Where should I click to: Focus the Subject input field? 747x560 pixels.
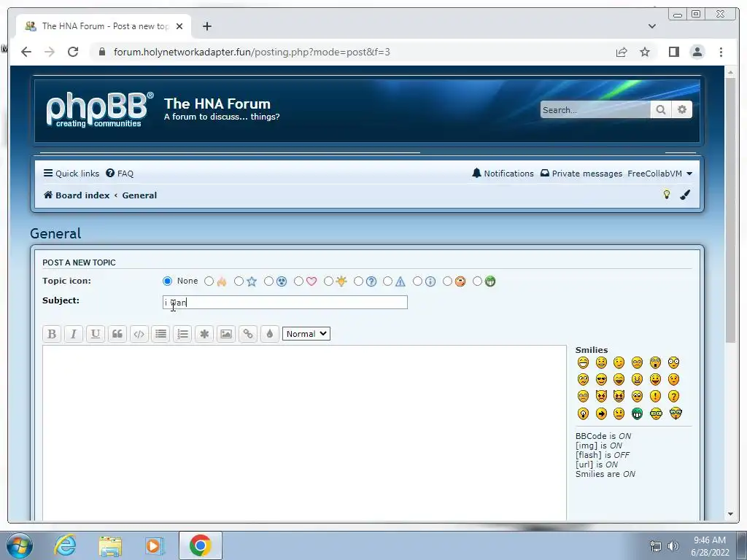[285, 303]
